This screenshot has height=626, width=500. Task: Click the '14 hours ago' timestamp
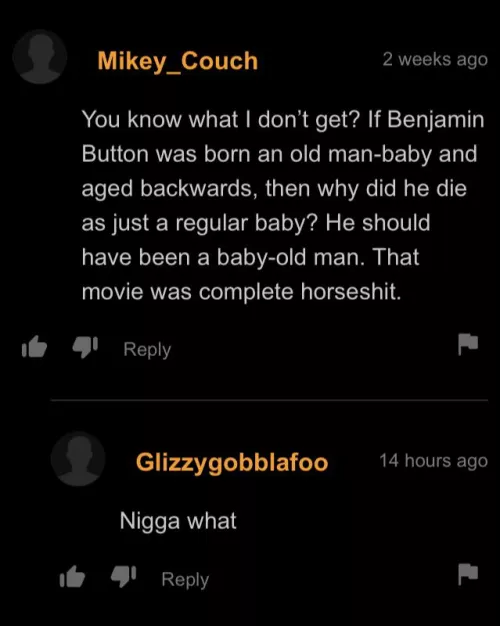434,461
